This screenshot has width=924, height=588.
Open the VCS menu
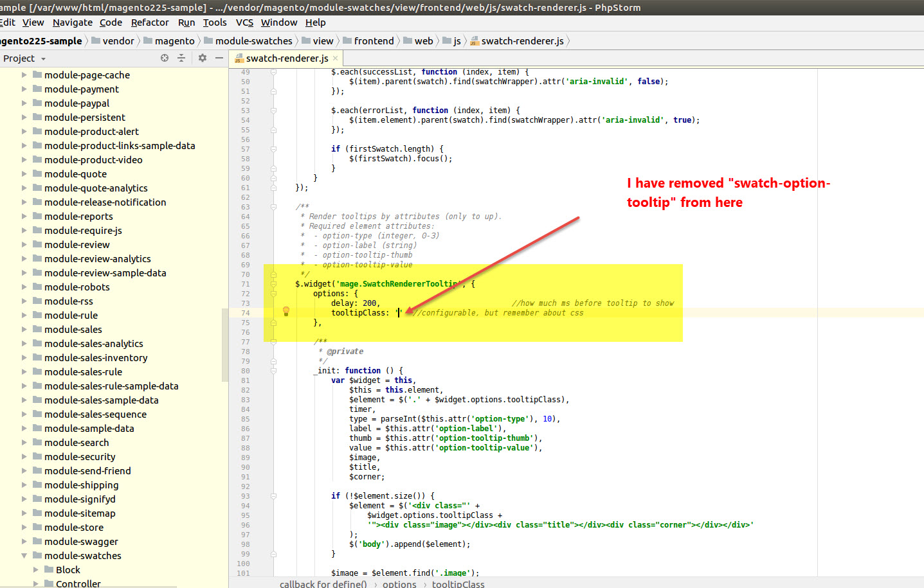(x=244, y=22)
